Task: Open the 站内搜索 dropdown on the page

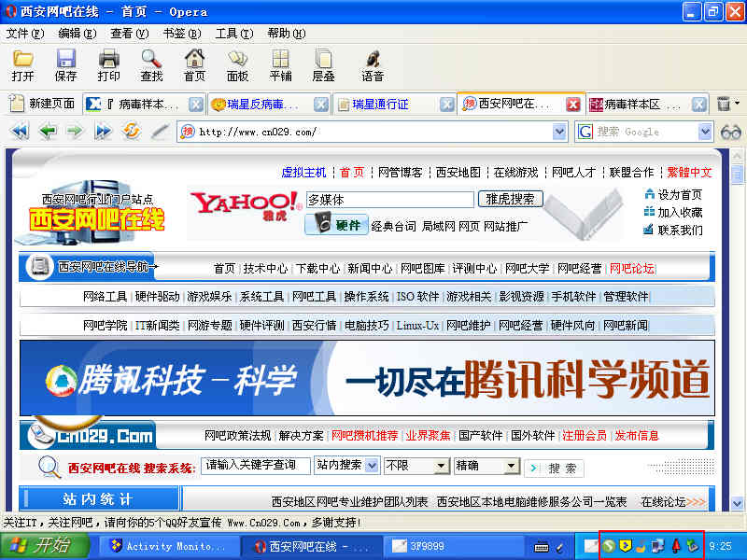Action: [x=372, y=466]
